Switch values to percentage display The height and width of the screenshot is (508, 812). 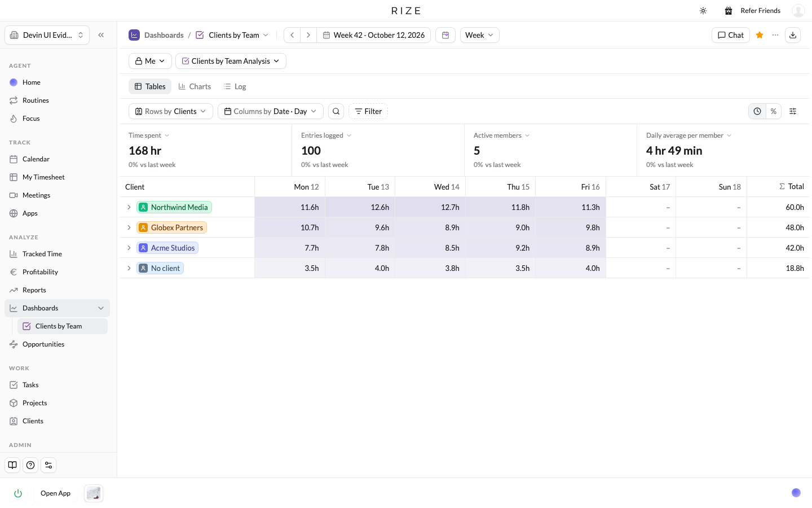pos(774,111)
